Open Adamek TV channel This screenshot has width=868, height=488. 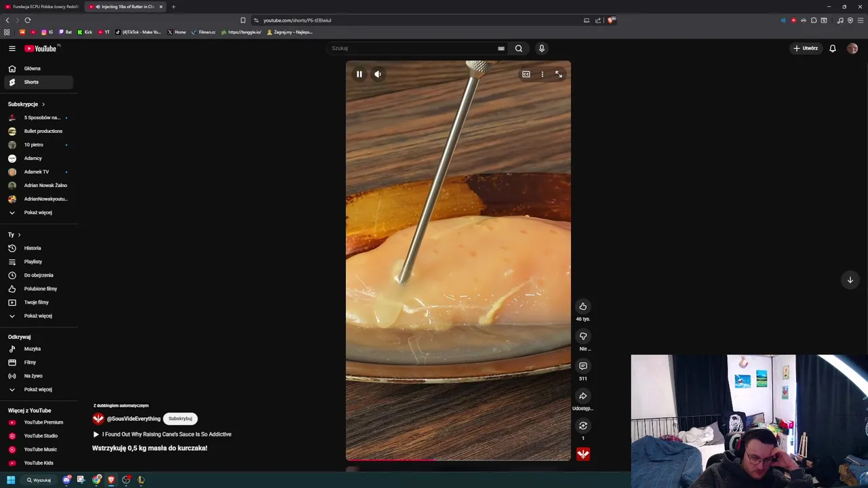[39, 172]
